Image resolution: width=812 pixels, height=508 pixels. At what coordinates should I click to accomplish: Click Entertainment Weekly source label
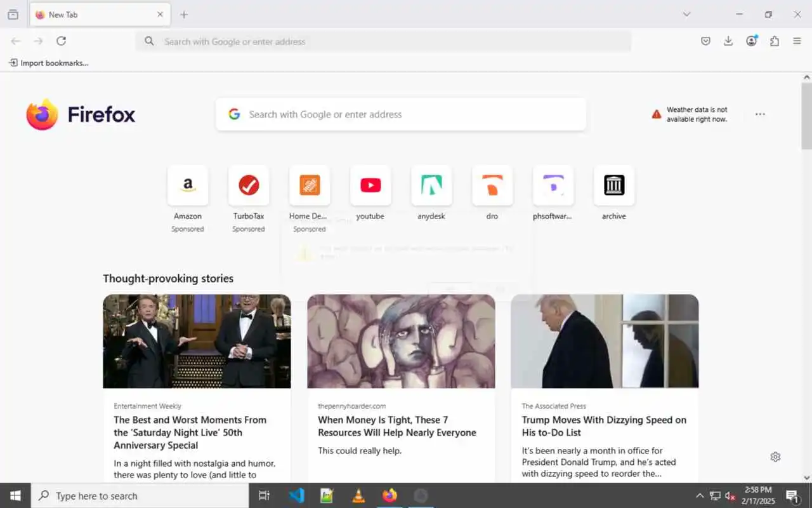147,406
